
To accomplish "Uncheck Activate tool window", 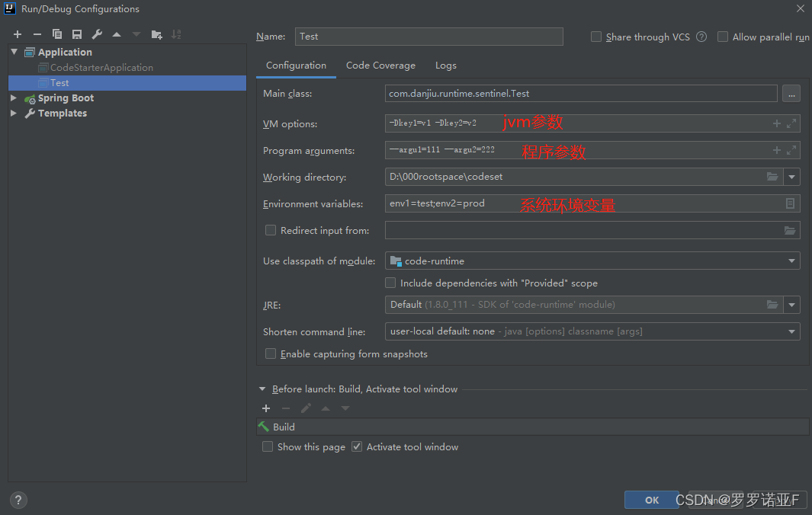I will click(356, 446).
